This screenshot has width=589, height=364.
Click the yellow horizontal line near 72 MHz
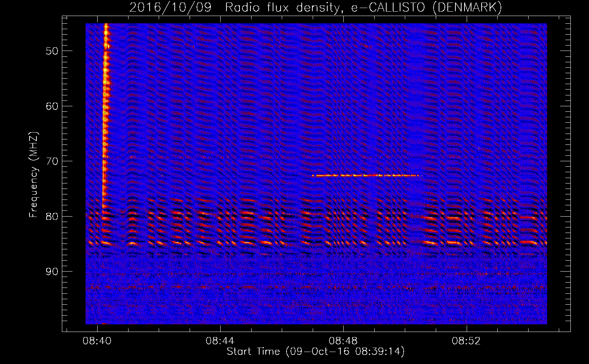pos(367,175)
